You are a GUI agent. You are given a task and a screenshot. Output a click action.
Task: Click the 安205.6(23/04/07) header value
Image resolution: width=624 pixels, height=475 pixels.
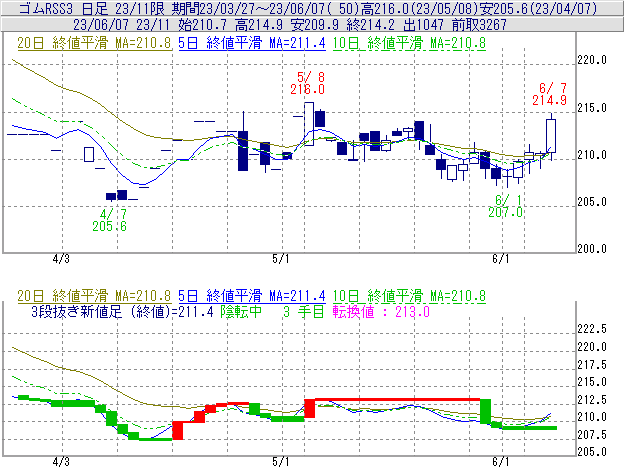pyautogui.click(x=538, y=8)
